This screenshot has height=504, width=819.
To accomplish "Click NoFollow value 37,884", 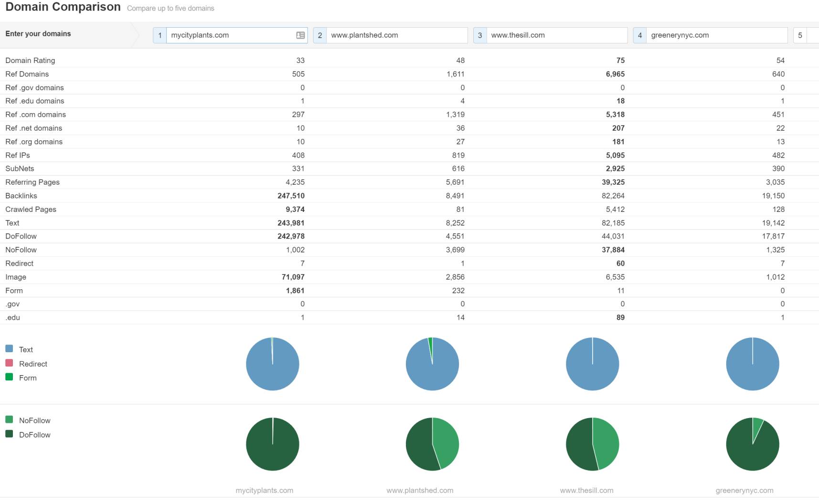I will (613, 250).
